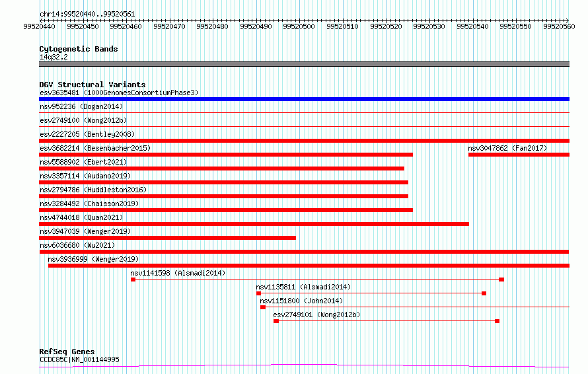The height and width of the screenshot is (374, 588).
Task: Select the nsv1141598 (Alsmadi2014) label
Action: coord(178,273)
